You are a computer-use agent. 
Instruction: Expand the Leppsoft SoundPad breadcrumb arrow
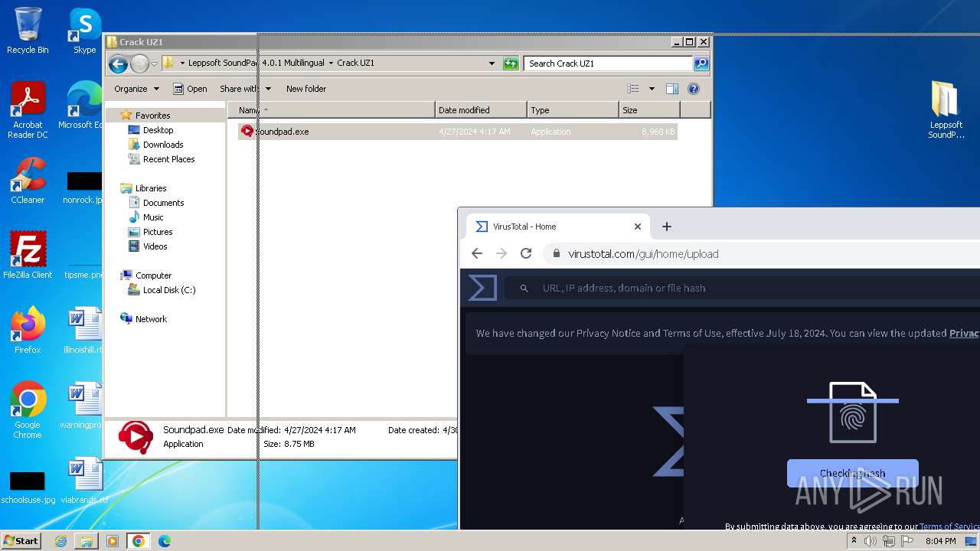coord(331,64)
